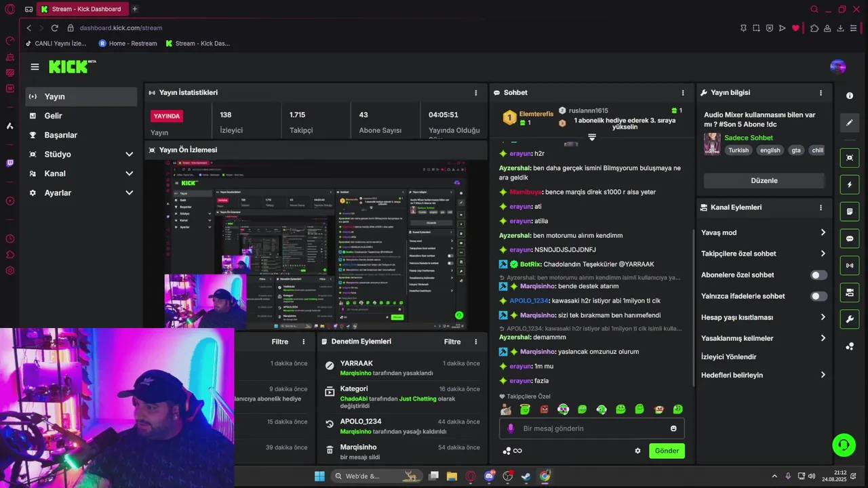
Task: Open a new browser tab
Action: click(135, 9)
